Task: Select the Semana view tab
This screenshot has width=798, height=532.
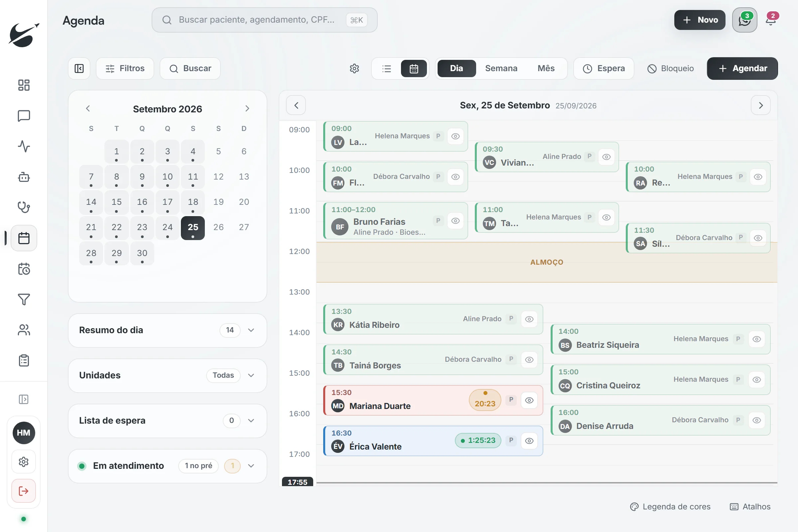Action: coord(501,68)
